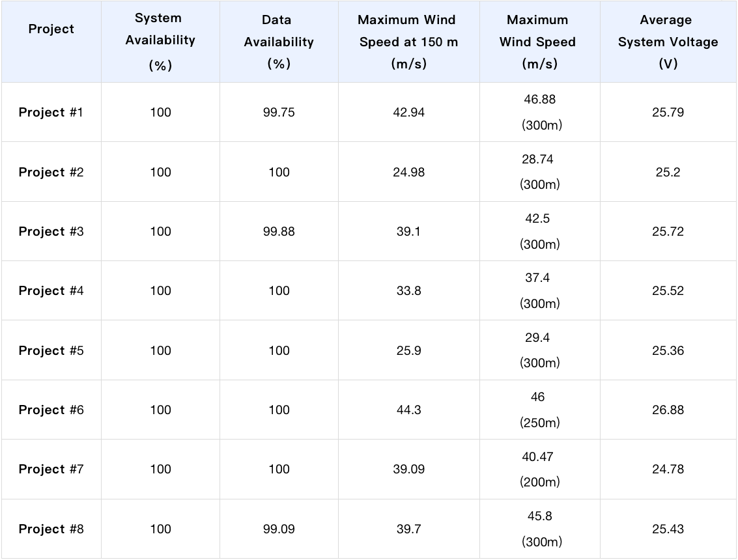This screenshot has height=560, width=738.
Task: Select Project #5 in first column
Action: click(x=51, y=350)
